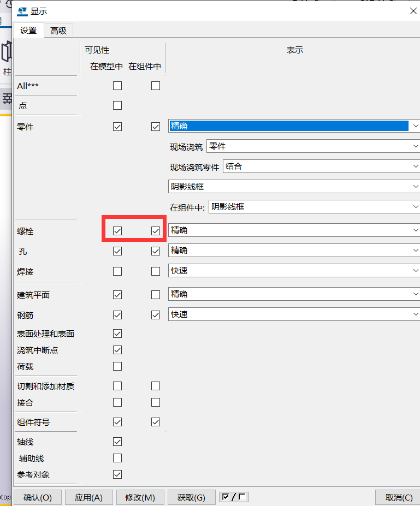Open 钢筋 representation dropdown showing 快速
420x506 pixels.
(x=294, y=314)
